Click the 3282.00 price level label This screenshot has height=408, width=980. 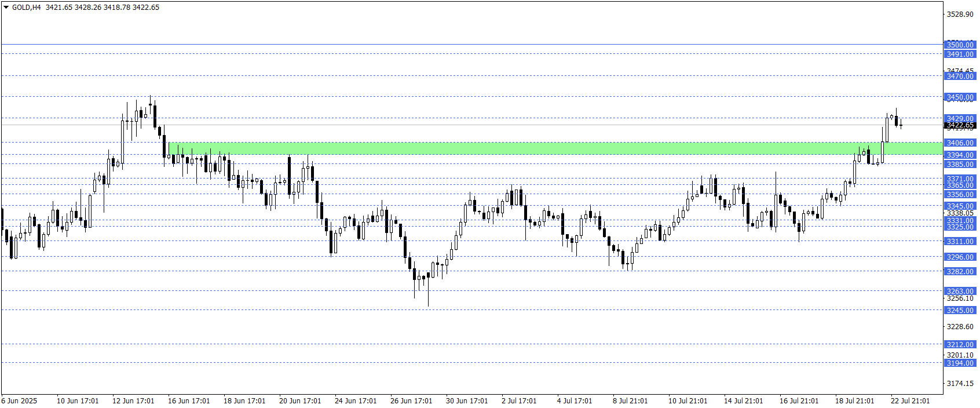click(960, 271)
